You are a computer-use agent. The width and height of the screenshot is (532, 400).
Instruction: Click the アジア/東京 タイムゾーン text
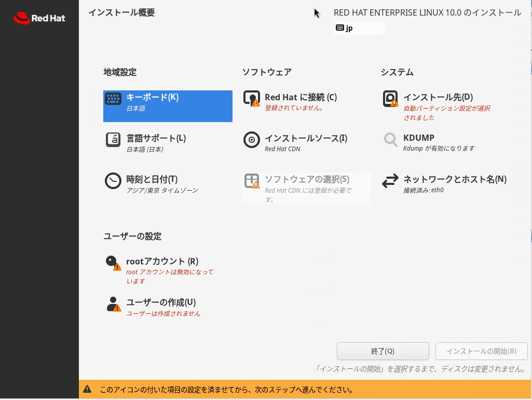[x=162, y=190]
